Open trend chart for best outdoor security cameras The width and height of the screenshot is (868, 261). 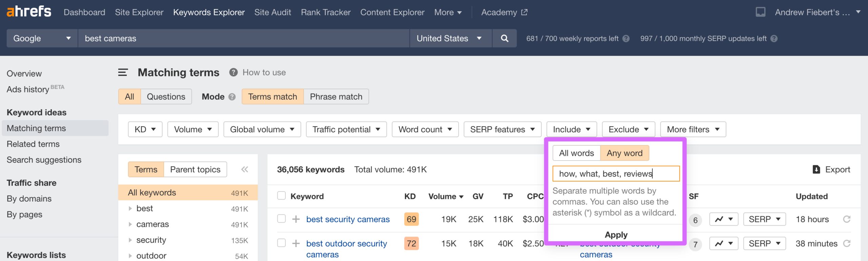coord(724,243)
